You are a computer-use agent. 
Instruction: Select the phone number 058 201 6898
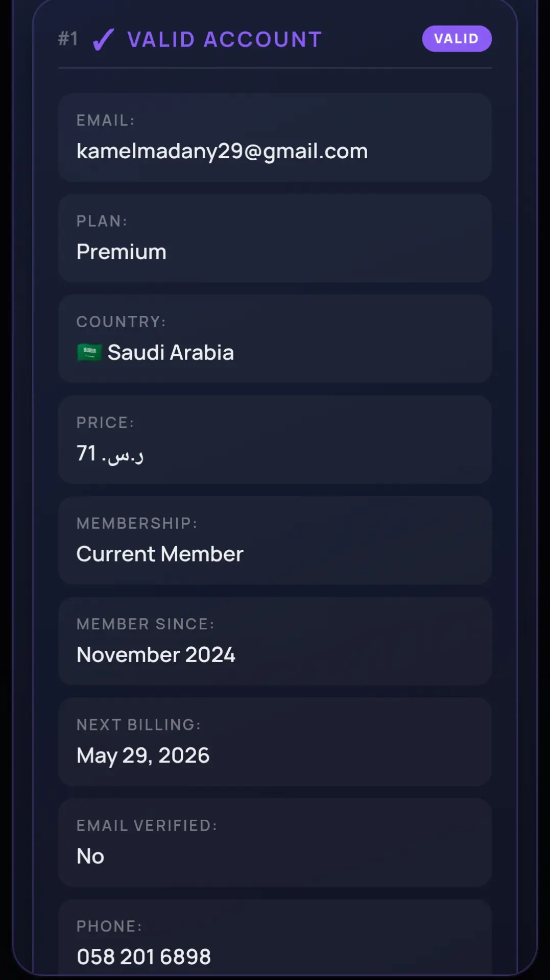coord(144,957)
